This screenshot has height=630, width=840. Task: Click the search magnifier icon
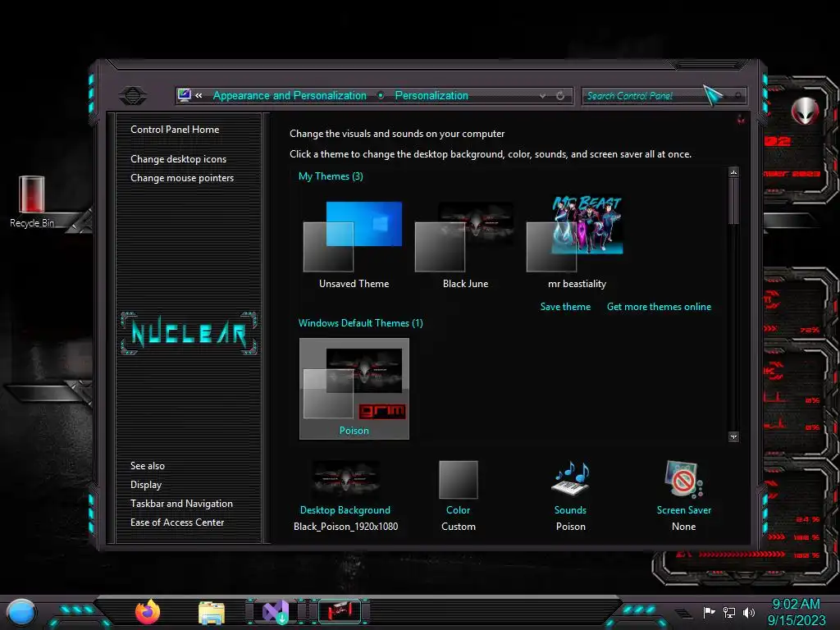click(737, 96)
